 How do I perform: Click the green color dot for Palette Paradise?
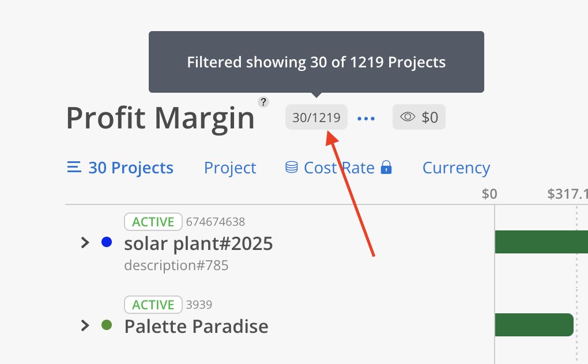[x=107, y=325]
